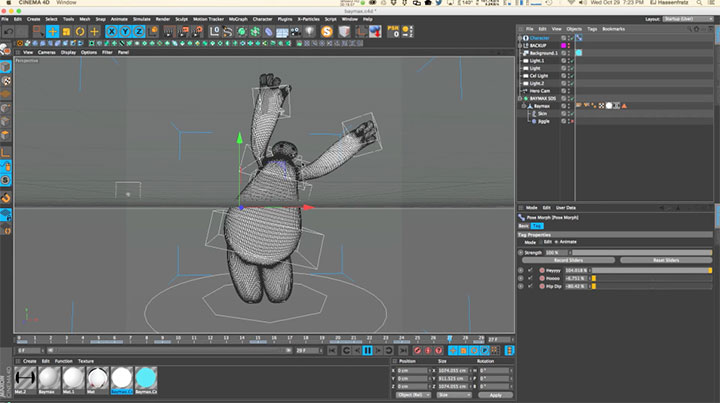Open the green Array modeling icon
720x403 pixels.
click(x=255, y=32)
